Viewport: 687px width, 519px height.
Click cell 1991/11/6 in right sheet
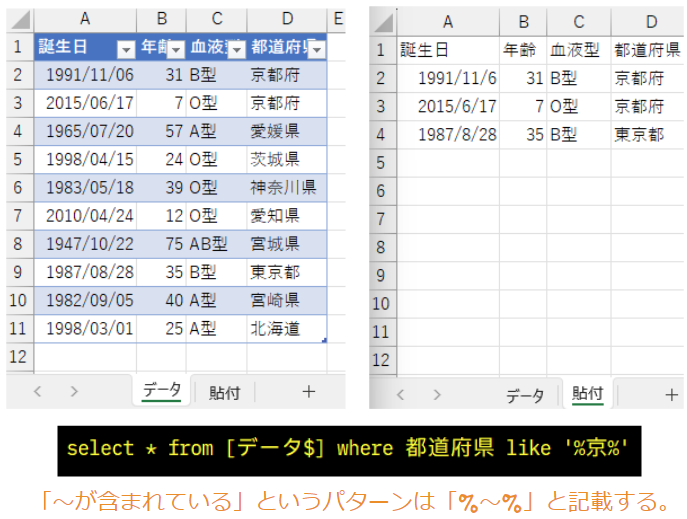tap(448, 78)
